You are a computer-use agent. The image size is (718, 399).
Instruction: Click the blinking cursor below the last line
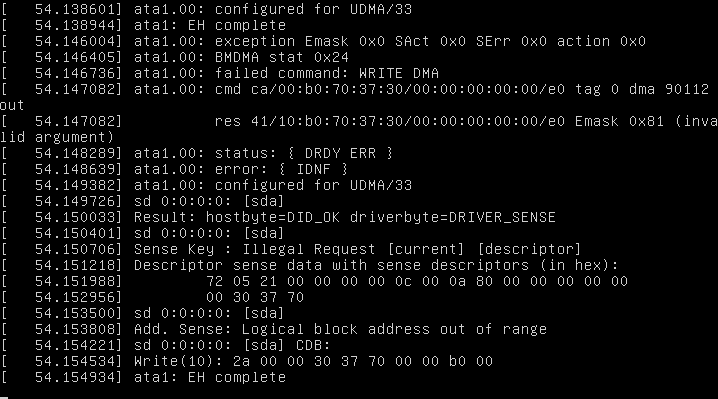4,397
